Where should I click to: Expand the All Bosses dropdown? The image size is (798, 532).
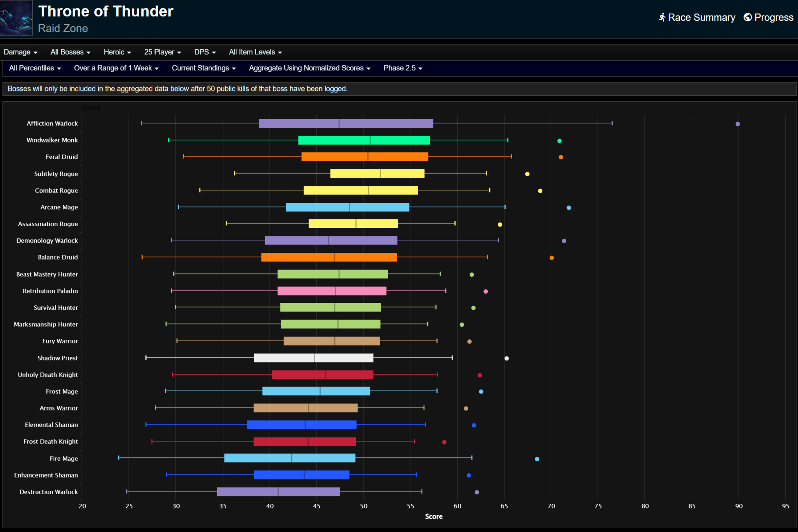coord(70,52)
